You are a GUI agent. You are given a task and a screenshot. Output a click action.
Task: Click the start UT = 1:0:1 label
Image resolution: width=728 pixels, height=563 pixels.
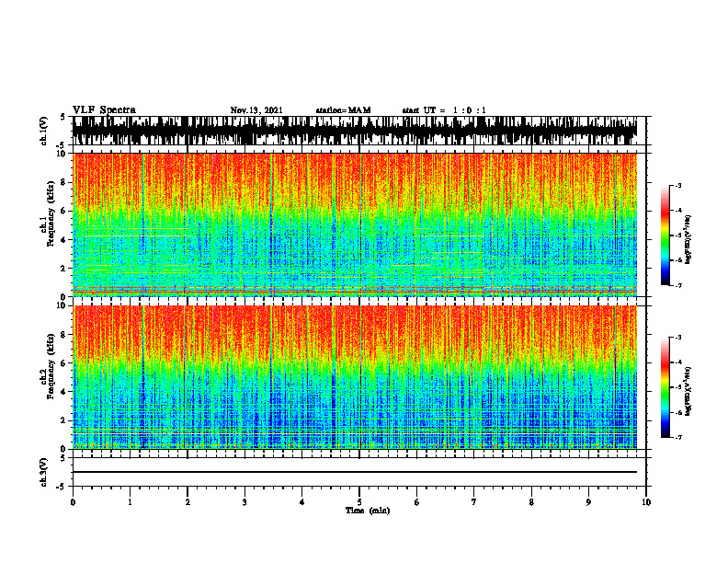tap(444, 110)
